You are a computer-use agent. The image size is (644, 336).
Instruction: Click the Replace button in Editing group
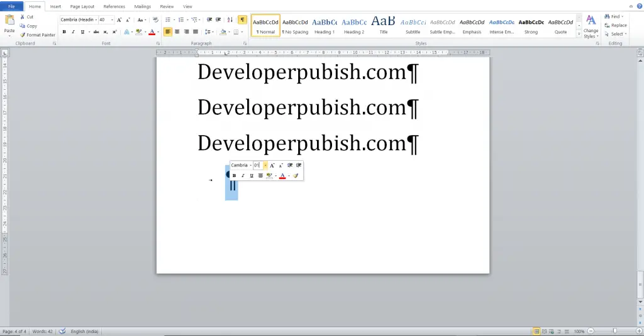[615, 25]
